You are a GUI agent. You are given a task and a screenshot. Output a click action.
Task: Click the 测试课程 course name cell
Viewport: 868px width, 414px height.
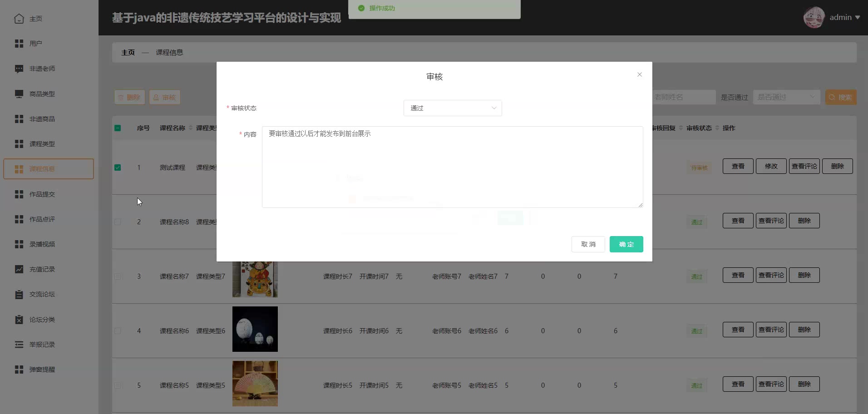click(173, 168)
